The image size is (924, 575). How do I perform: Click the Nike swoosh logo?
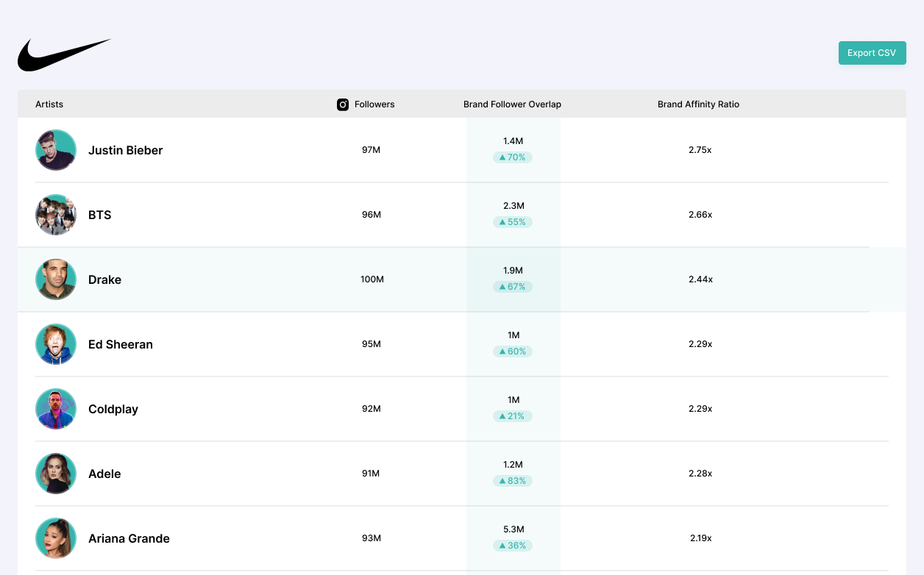[65, 55]
